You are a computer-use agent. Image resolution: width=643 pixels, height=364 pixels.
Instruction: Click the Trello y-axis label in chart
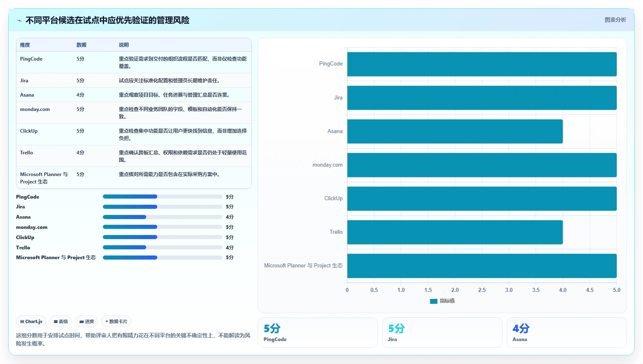point(336,232)
